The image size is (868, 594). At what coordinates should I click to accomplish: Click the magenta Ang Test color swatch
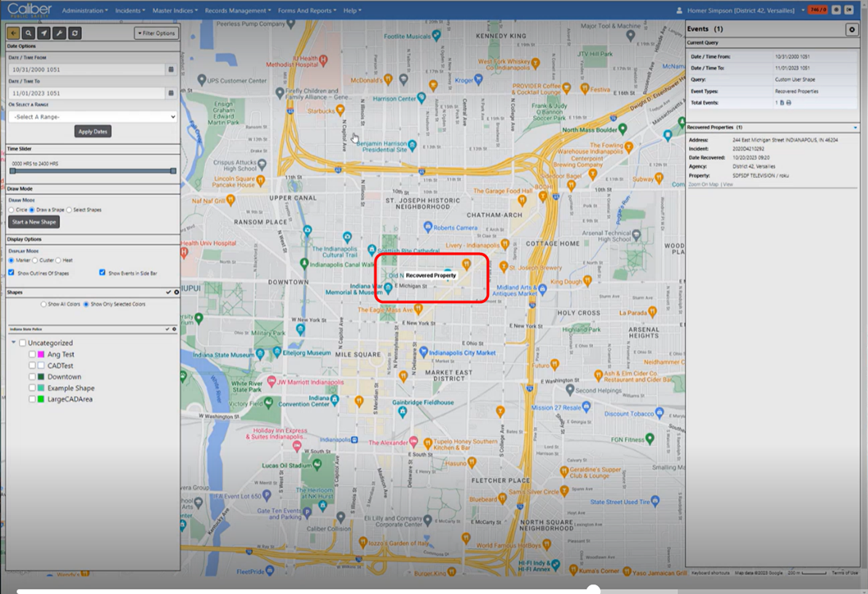point(41,355)
